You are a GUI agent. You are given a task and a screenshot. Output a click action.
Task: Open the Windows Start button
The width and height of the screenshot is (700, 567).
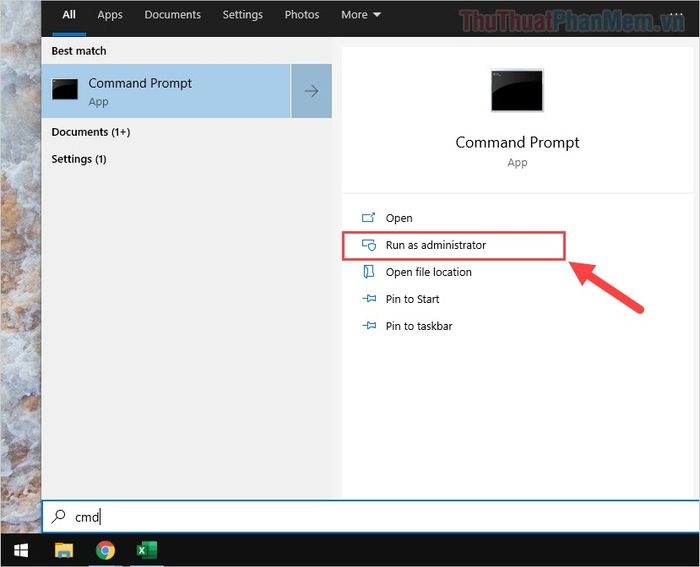(x=21, y=550)
